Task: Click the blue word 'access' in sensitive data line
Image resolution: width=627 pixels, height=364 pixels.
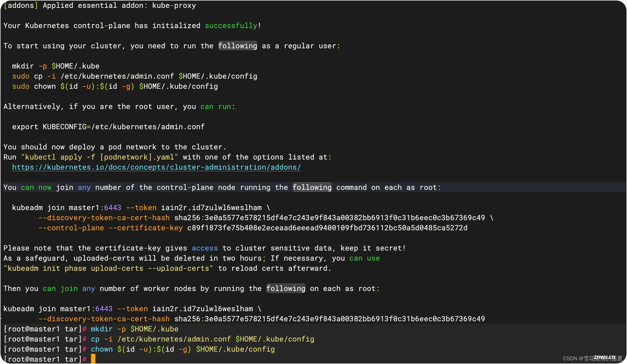Action: pyautogui.click(x=205, y=248)
